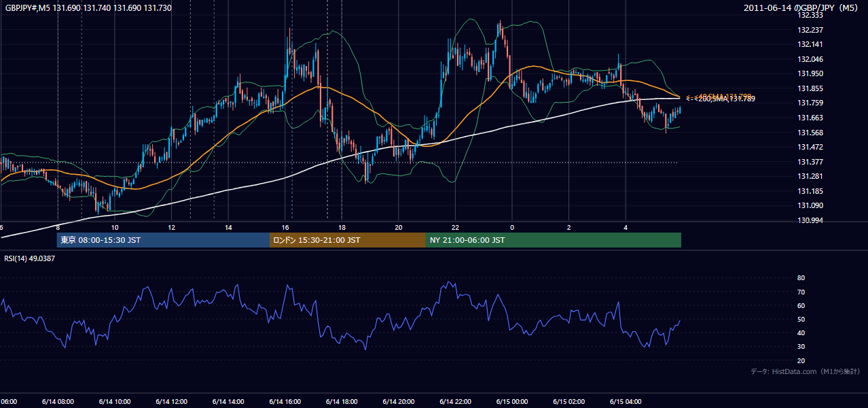Click hour tick '0' below the price chart
This screenshot has width=868, height=408.
click(x=512, y=228)
